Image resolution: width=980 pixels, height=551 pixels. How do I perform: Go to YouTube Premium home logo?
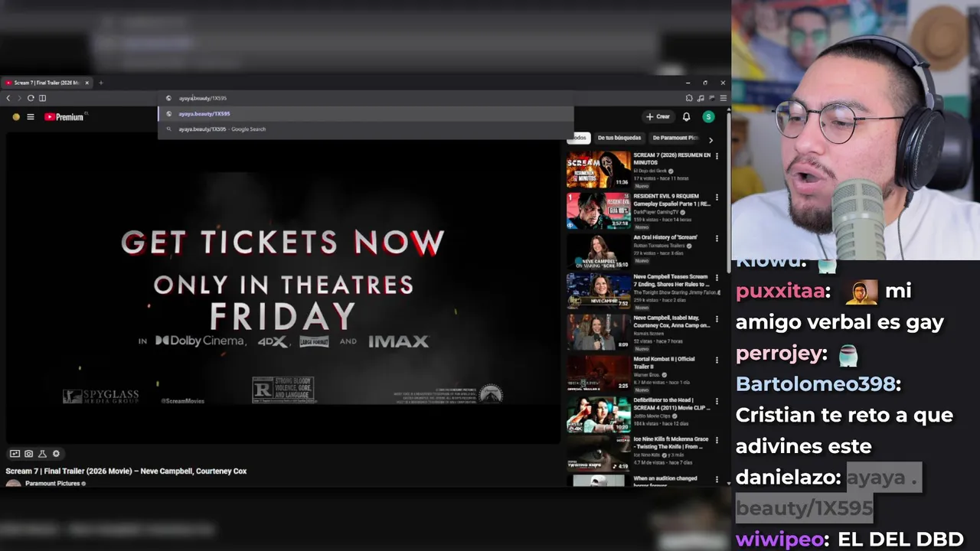coord(64,117)
